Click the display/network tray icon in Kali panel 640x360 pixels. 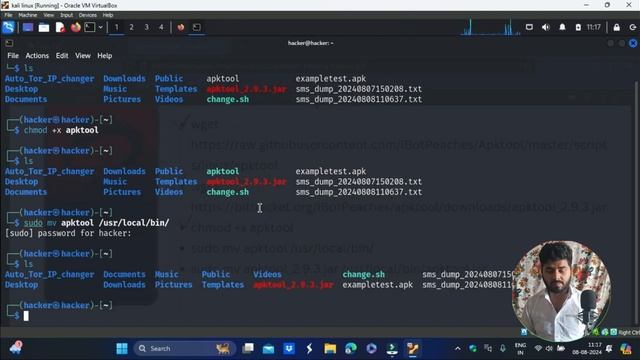point(529,27)
